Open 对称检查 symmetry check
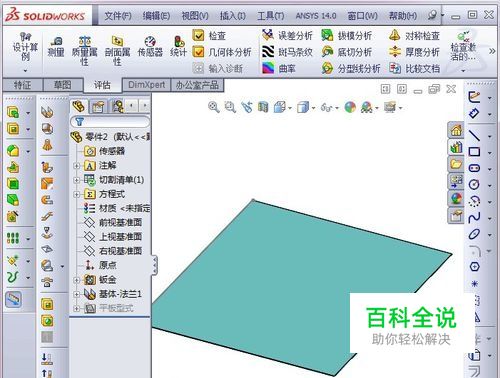The width and height of the screenshot is (500, 378). click(414, 35)
